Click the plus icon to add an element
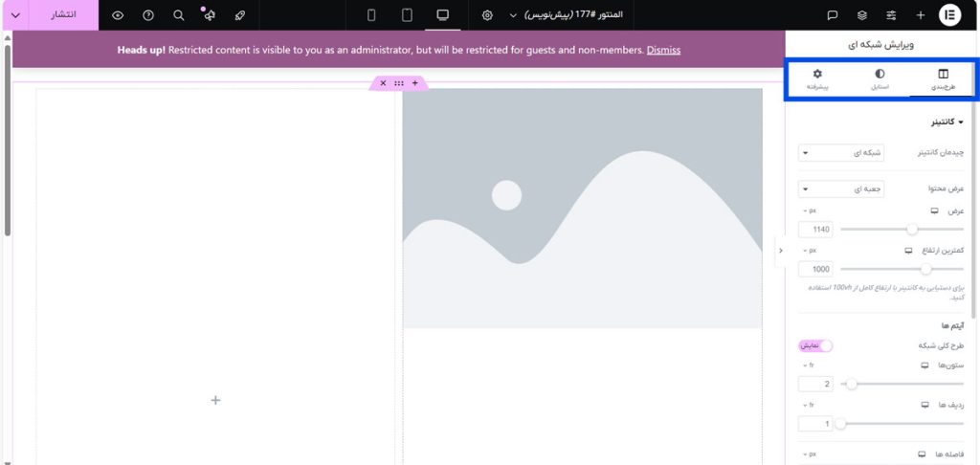980x465 pixels. pyautogui.click(x=920, y=15)
